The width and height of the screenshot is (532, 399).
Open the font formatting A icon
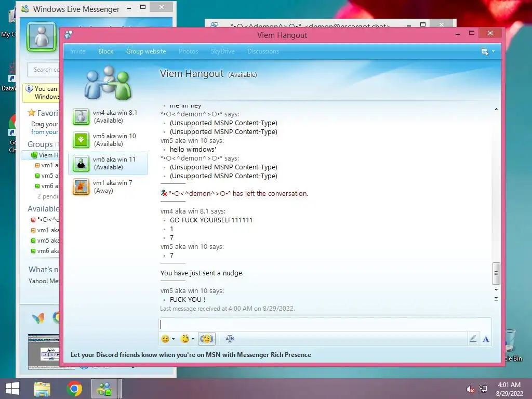click(486, 339)
